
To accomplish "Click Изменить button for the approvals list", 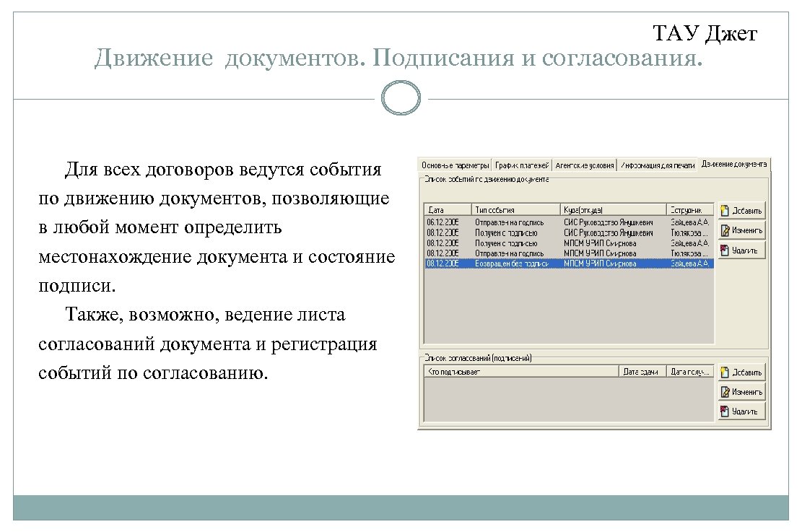I will tap(741, 392).
